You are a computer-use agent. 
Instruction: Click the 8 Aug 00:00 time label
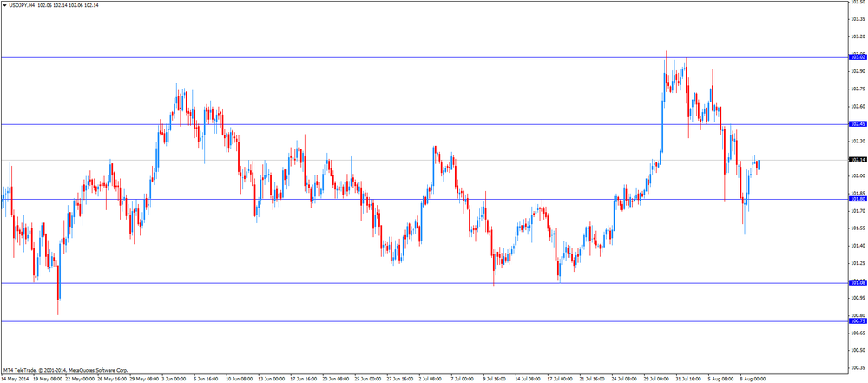click(753, 380)
